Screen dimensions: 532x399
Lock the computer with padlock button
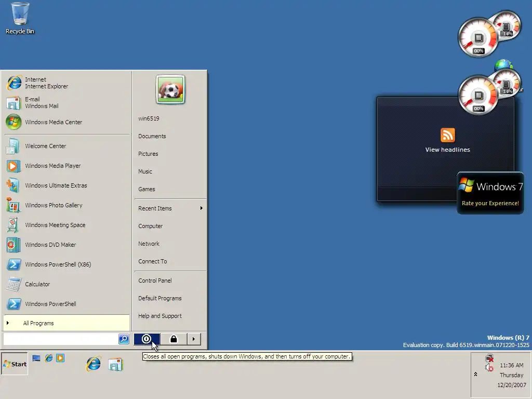pyautogui.click(x=174, y=339)
